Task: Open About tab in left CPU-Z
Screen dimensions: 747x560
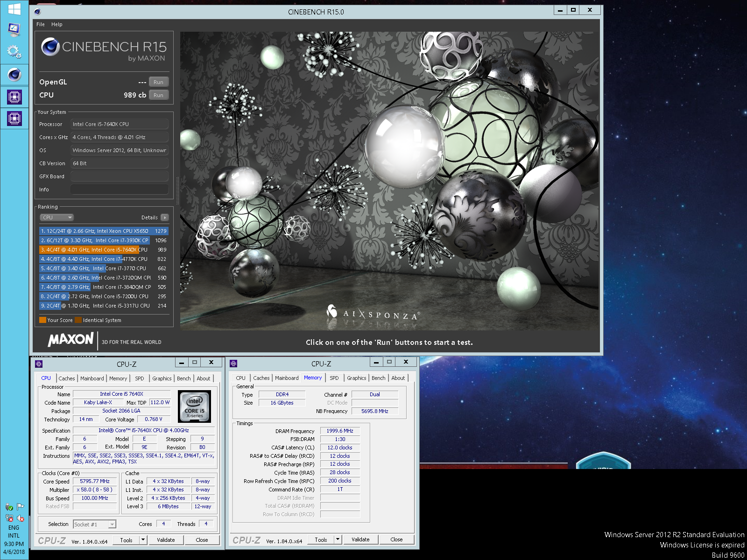Action: 204,378
